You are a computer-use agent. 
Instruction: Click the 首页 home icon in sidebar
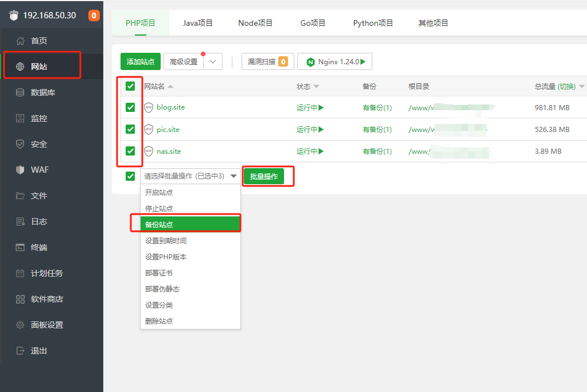point(21,41)
